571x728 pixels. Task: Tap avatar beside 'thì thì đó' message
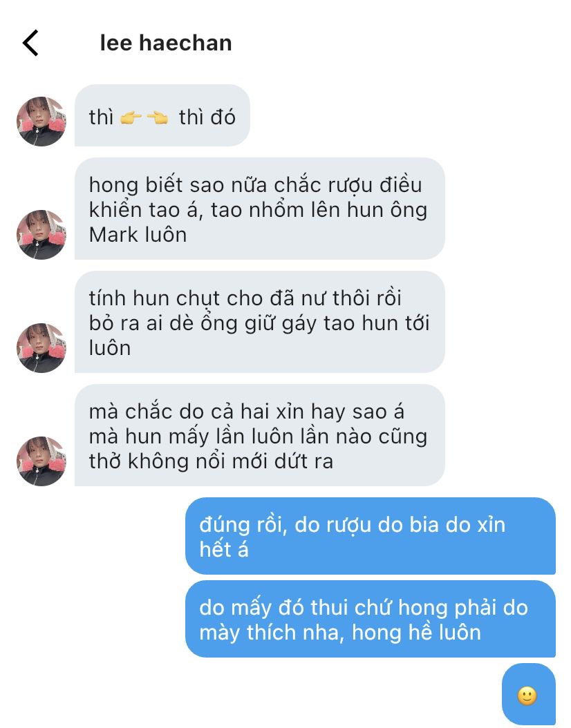point(41,121)
